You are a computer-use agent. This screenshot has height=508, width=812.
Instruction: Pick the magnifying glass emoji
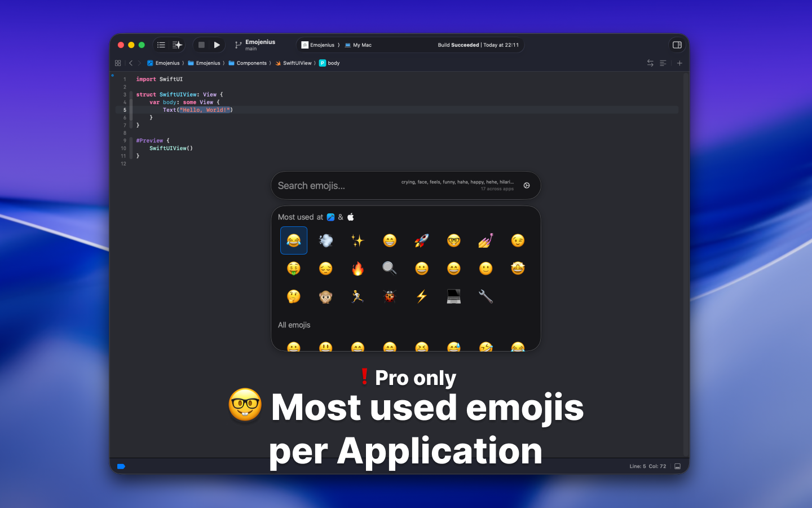[390, 269]
